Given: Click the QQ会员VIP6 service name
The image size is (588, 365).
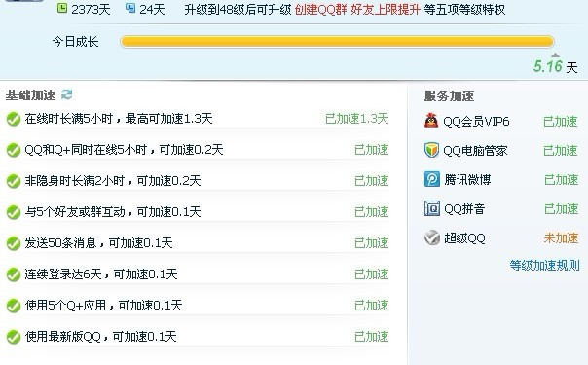Looking at the screenshot, I should pyautogui.click(x=476, y=122).
